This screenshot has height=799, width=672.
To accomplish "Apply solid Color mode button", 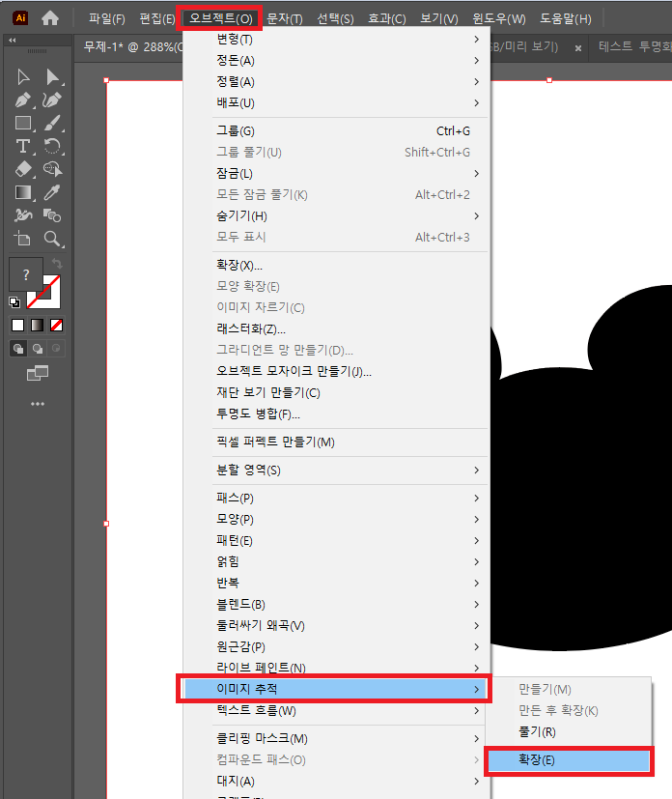I will click(17, 325).
